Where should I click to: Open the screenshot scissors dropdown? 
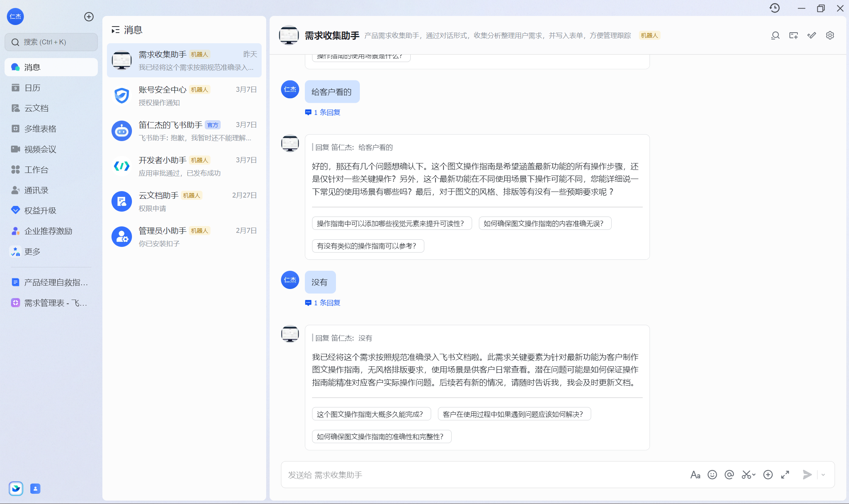754,474
